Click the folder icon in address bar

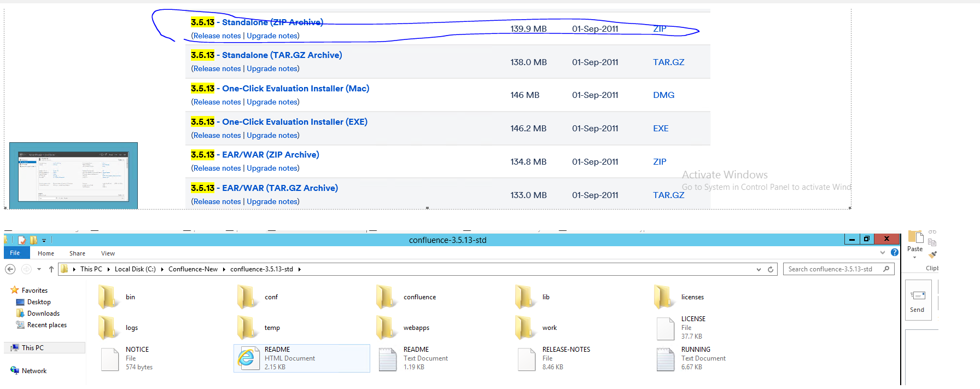point(65,269)
